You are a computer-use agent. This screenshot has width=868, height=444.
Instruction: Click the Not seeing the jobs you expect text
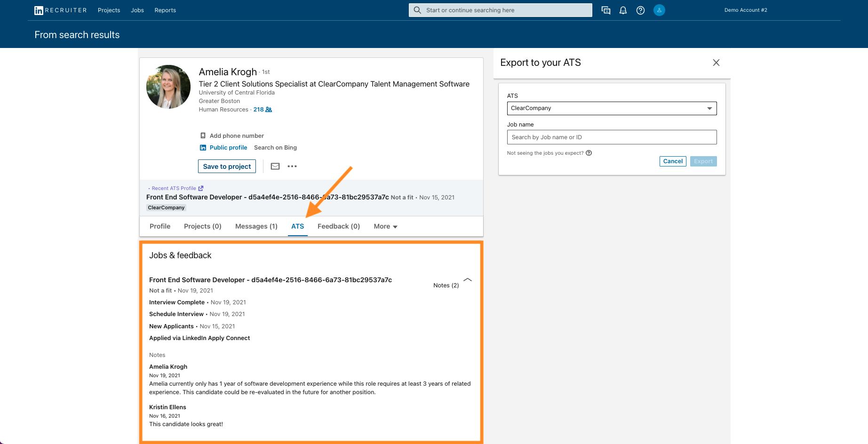[545, 153]
